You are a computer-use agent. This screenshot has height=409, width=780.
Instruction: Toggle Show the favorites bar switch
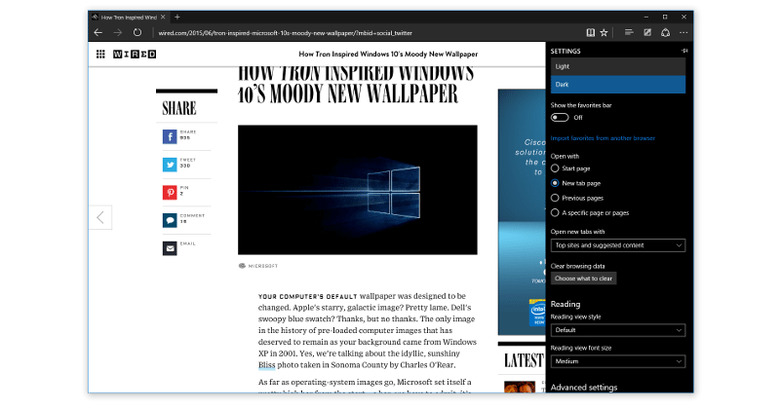560,117
